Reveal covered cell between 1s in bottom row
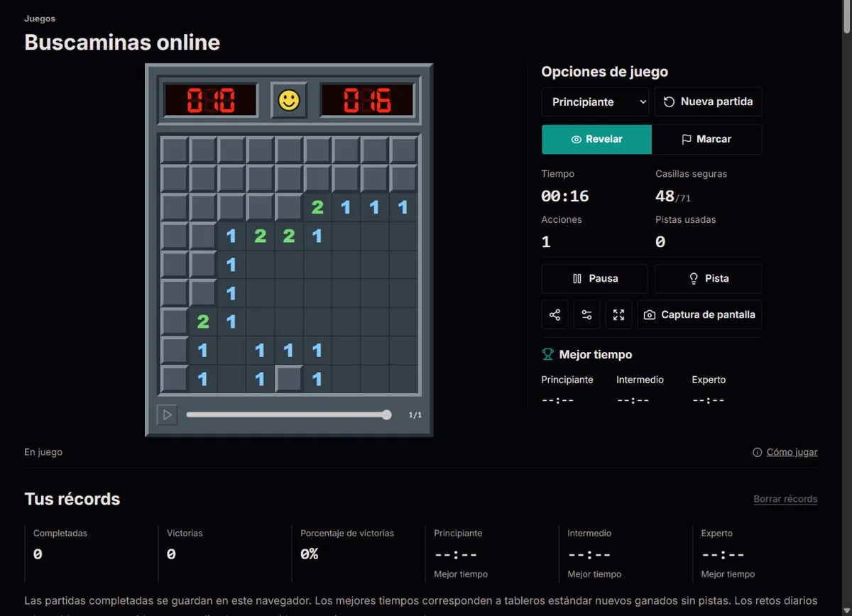The height and width of the screenshot is (616, 852). [x=289, y=378]
